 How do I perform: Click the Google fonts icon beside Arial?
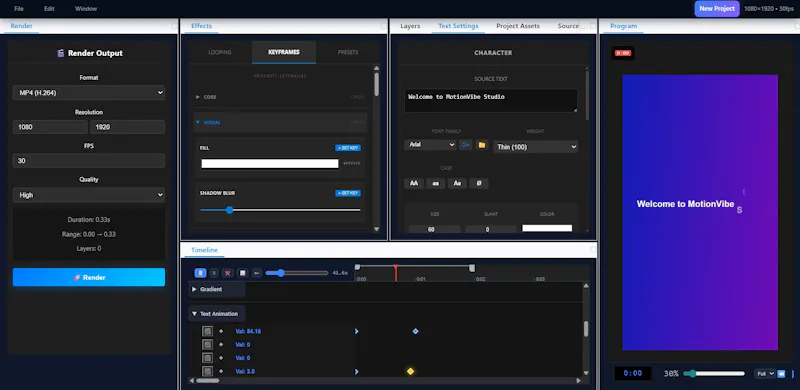(x=465, y=145)
